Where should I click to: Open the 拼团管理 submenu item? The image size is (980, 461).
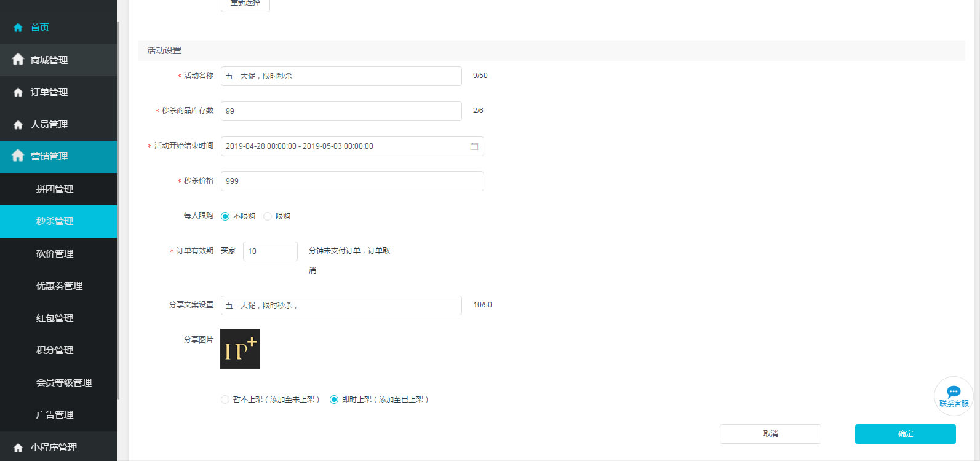pyautogui.click(x=55, y=189)
